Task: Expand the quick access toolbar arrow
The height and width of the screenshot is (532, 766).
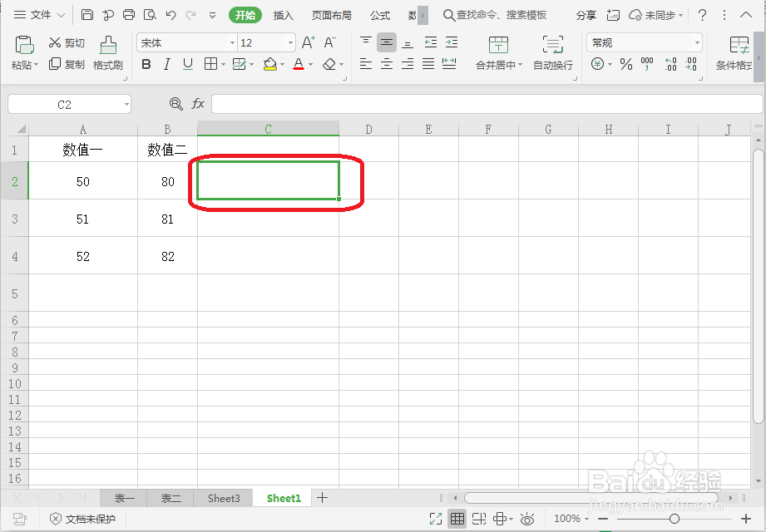Action: [213, 15]
